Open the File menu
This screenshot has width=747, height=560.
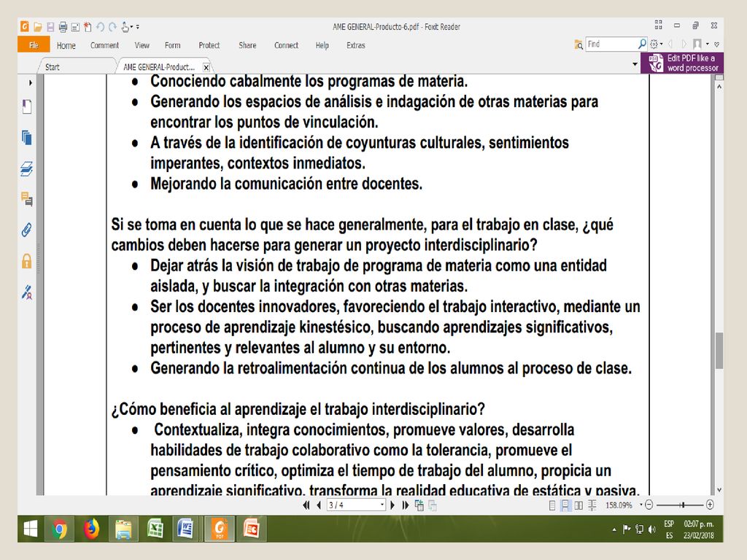[34, 45]
